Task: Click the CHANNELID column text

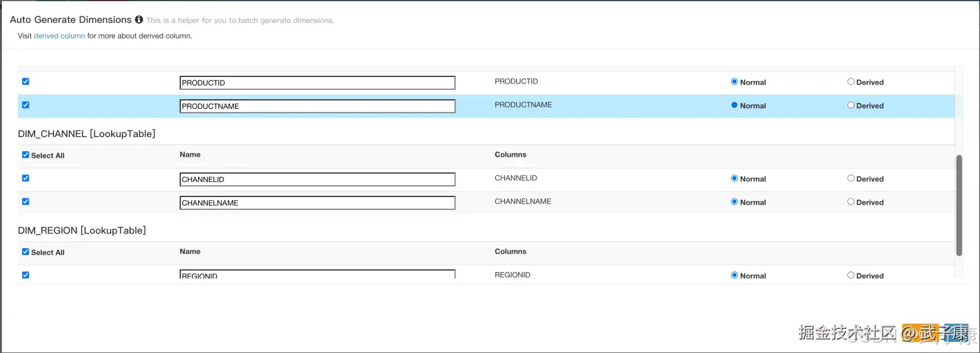Action: point(515,178)
